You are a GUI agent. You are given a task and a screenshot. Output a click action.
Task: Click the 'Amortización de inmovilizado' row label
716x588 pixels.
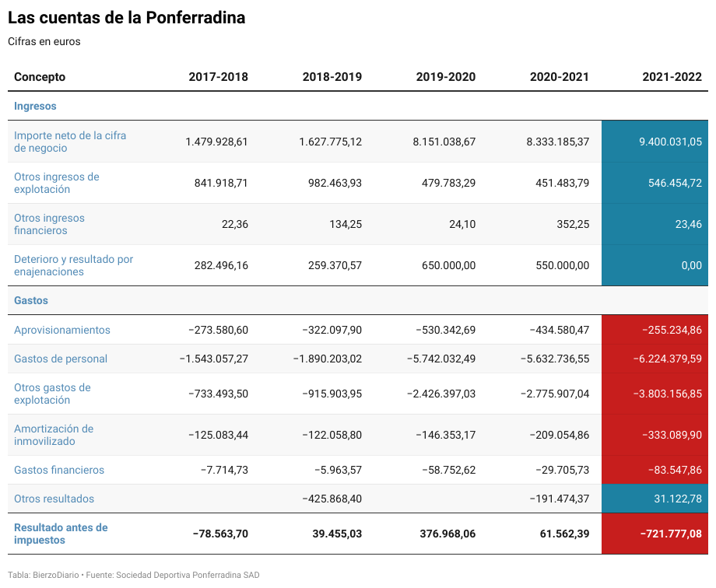54,435
